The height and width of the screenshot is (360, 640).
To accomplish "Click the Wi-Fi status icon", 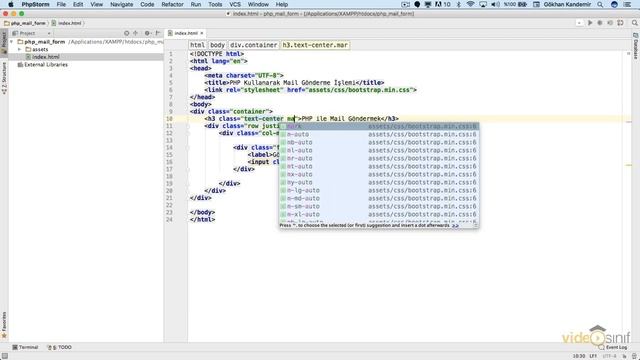I will pyautogui.click(x=470, y=4).
